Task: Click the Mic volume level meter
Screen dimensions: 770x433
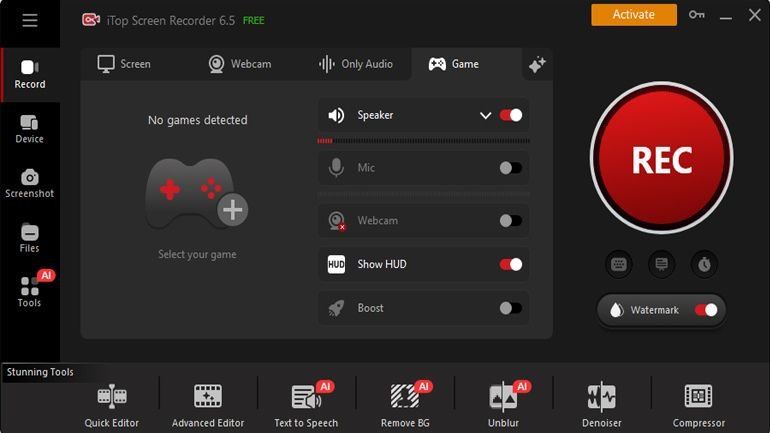Action: (423, 194)
